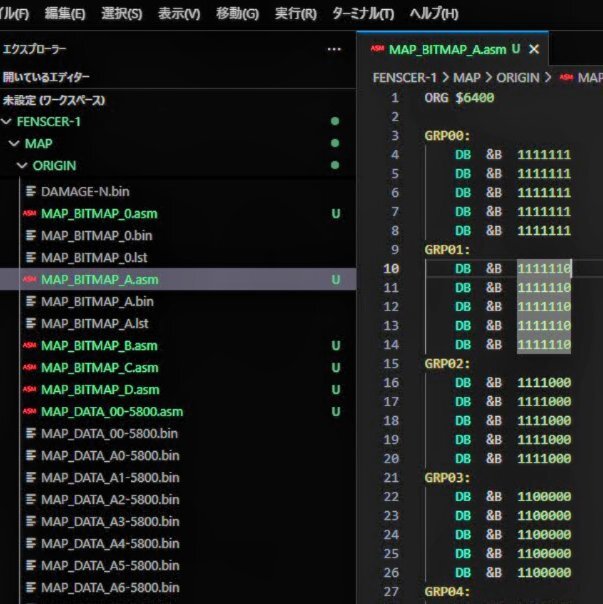Collapse the FENSCER-1 folder chevron
This screenshot has height=604, width=603.
click(7, 122)
